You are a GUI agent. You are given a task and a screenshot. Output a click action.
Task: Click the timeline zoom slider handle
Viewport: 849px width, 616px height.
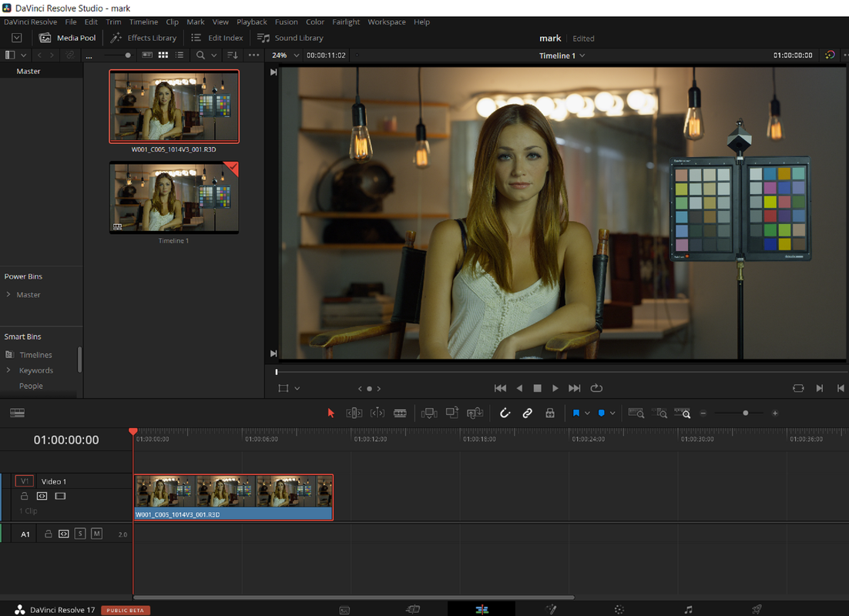tap(745, 413)
